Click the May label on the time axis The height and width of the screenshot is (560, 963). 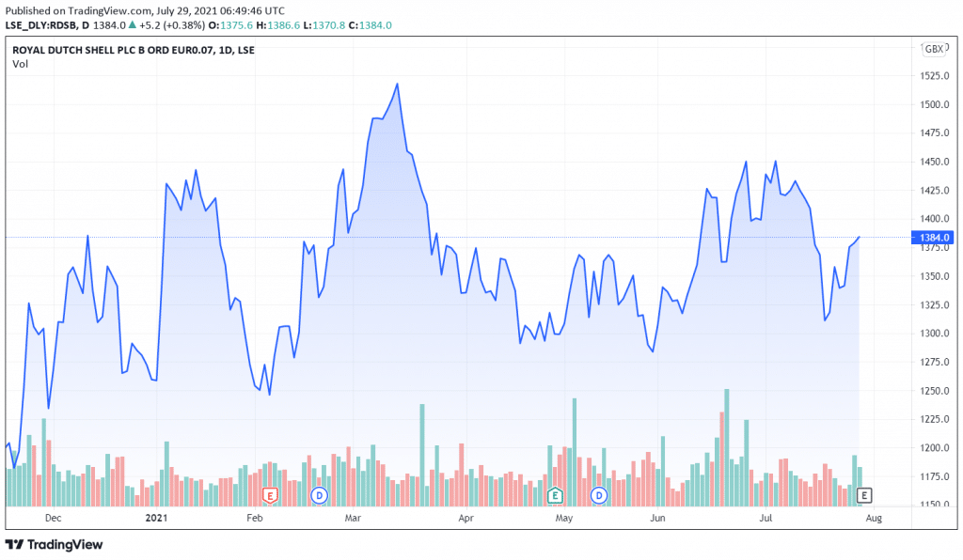pos(564,519)
